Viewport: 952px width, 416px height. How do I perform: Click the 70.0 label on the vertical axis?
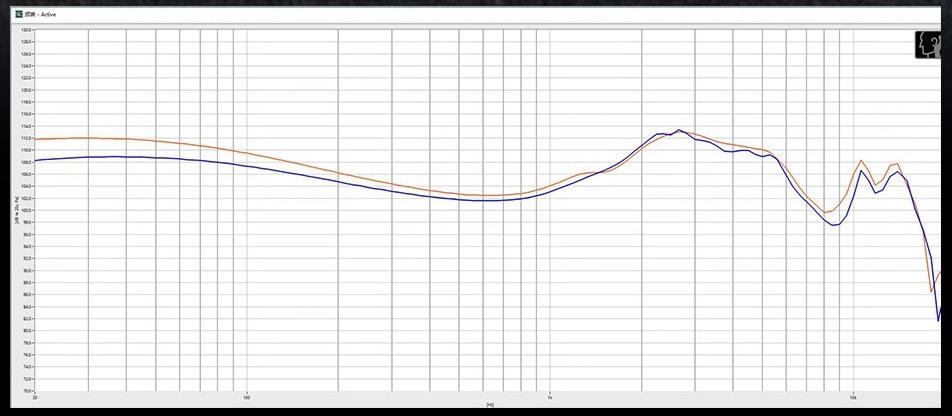(x=27, y=391)
